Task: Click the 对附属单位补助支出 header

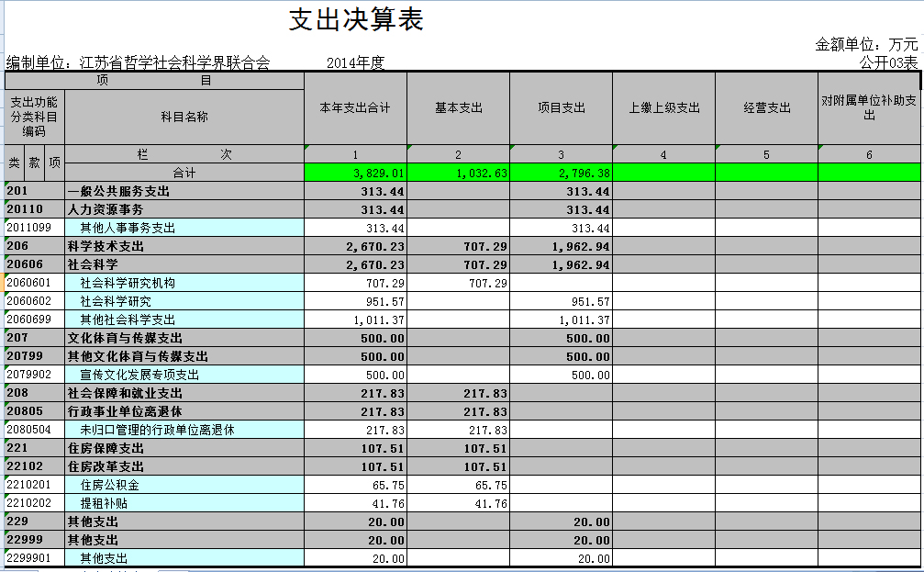Action: coord(867,105)
